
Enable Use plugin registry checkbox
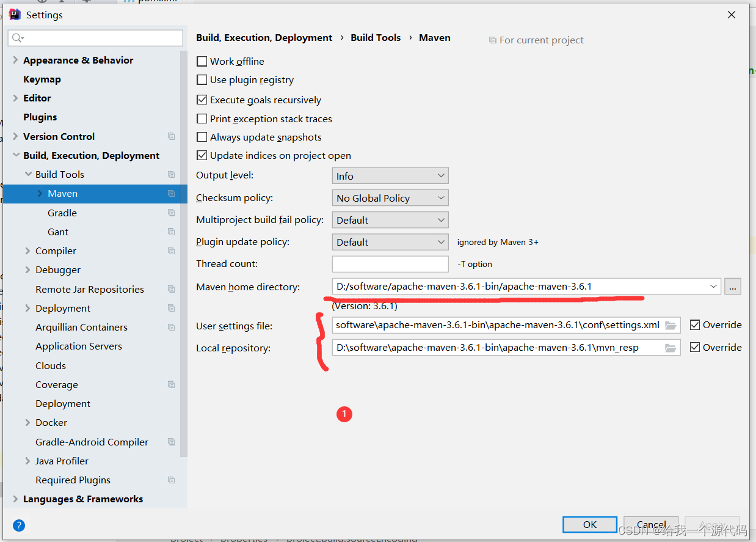click(202, 79)
